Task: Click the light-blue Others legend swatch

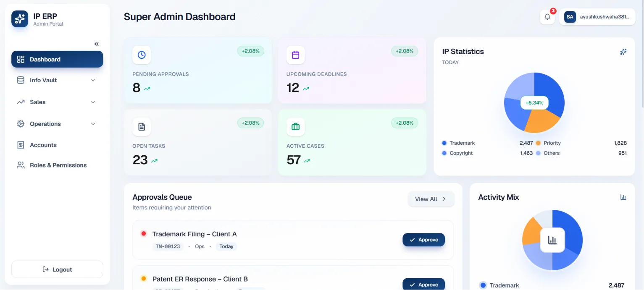Action: point(538,153)
